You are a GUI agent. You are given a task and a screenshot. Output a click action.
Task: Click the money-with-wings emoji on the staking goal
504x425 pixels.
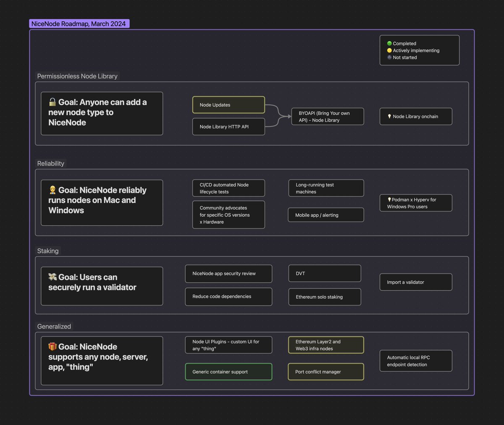52,277
